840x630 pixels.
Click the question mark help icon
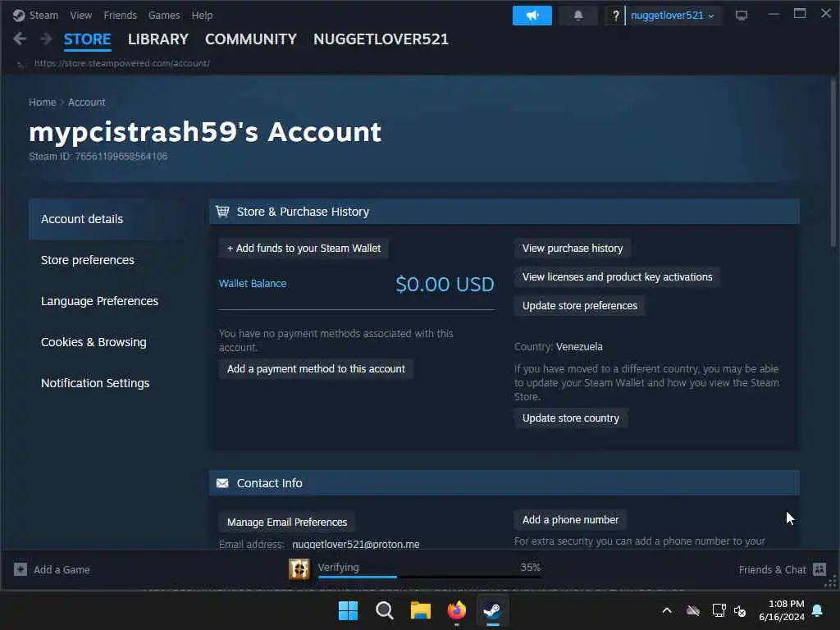(615, 16)
